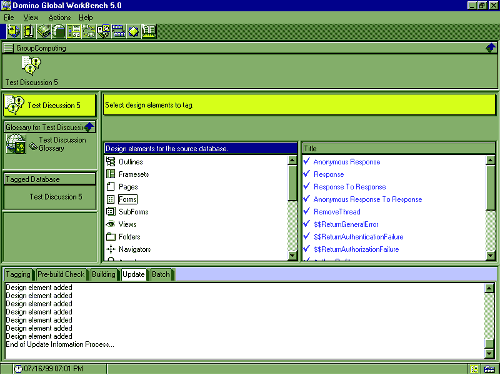Click the pencil icon beside Test Discussion Glossary

(33, 146)
